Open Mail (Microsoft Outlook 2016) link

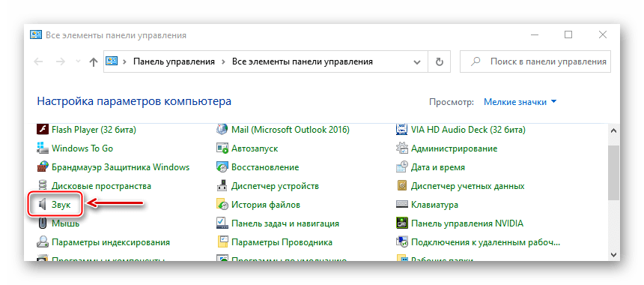coord(291,130)
